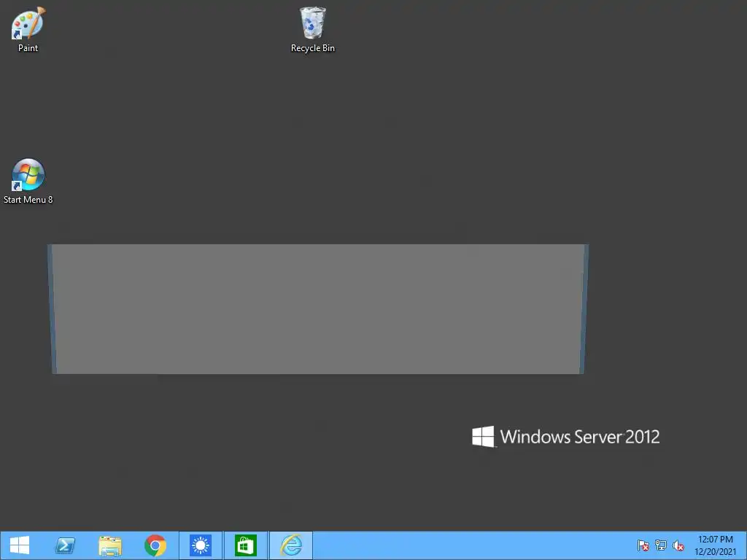
Task: Launch PowerShell from the taskbar
Action: [x=65, y=545]
